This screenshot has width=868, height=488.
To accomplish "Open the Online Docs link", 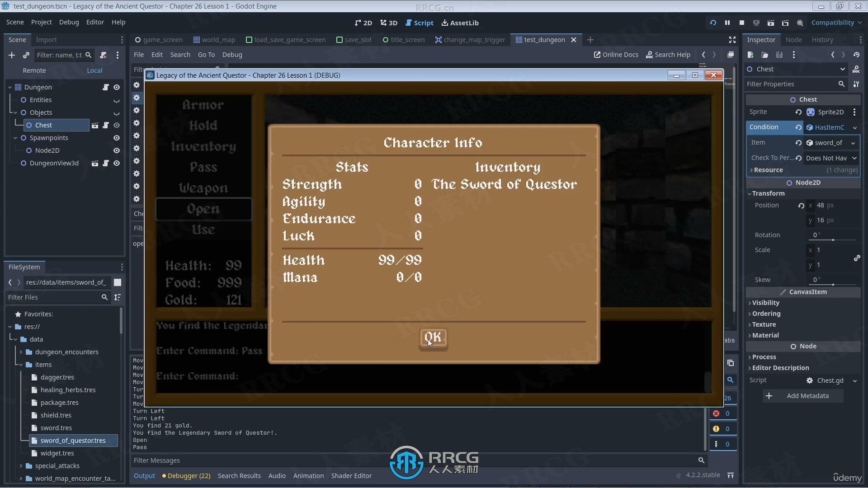I will 616,55.
